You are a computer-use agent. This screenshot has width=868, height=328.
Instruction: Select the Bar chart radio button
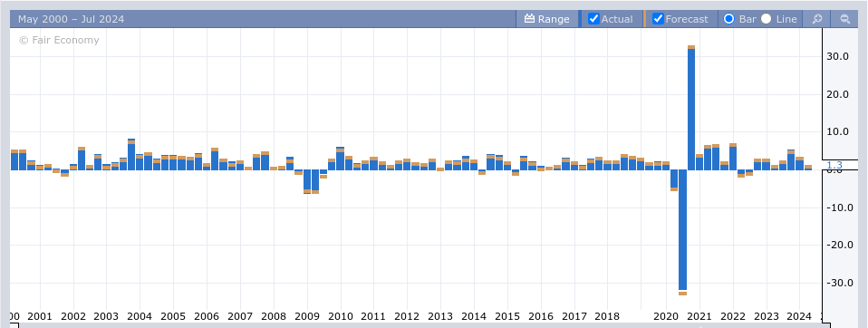729,19
